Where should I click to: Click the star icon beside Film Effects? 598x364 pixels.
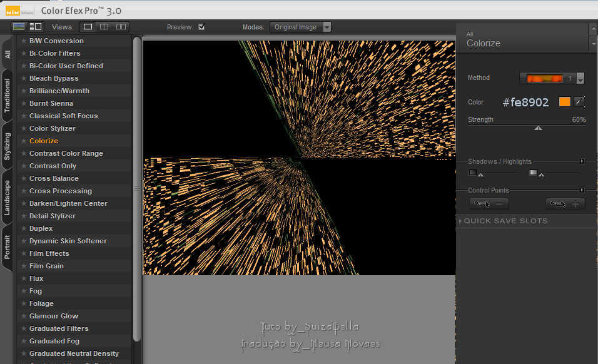(24, 253)
